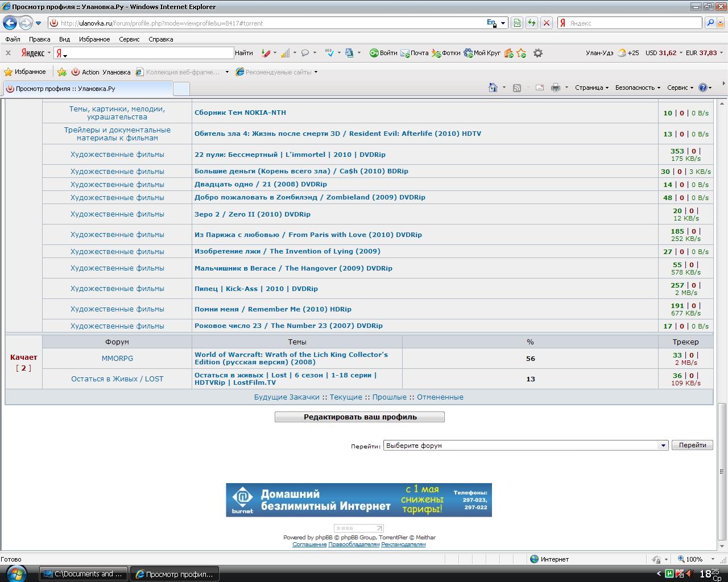Open the Файл menu
The width and height of the screenshot is (728, 582).
[13, 39]
